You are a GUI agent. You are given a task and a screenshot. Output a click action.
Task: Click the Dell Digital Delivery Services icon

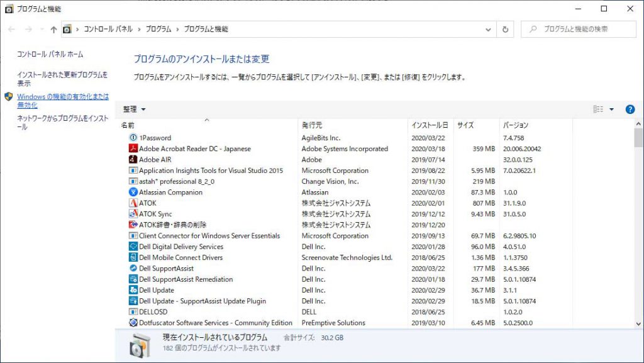133,247
